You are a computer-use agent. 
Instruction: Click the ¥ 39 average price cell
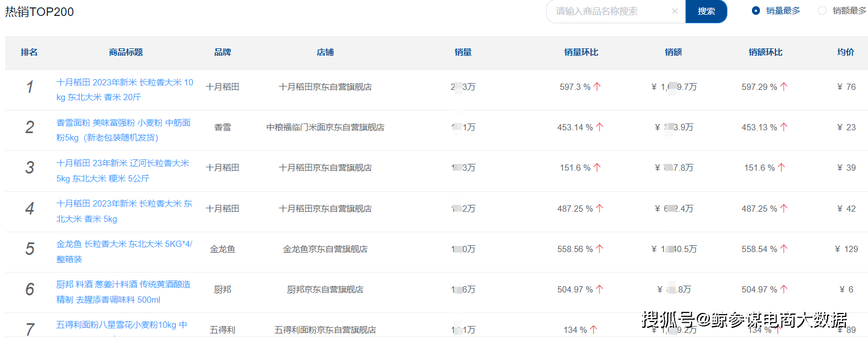(846, 168)
